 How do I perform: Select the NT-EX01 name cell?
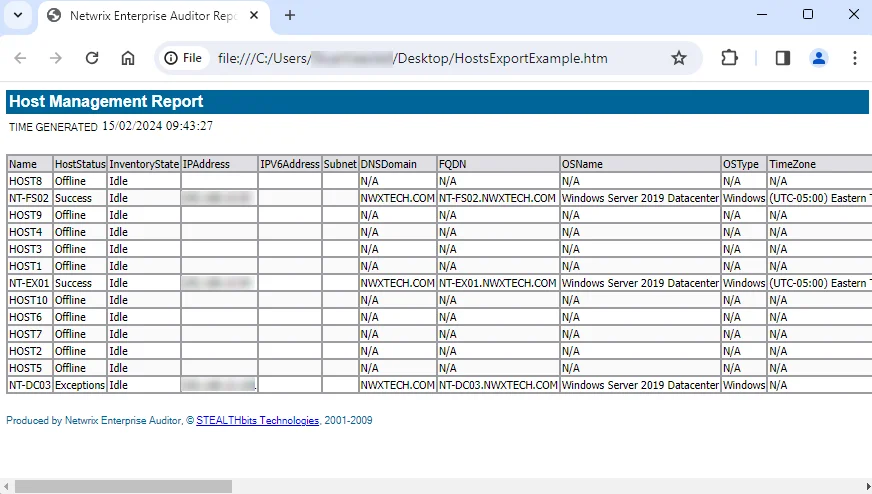(x=30, y=283)
